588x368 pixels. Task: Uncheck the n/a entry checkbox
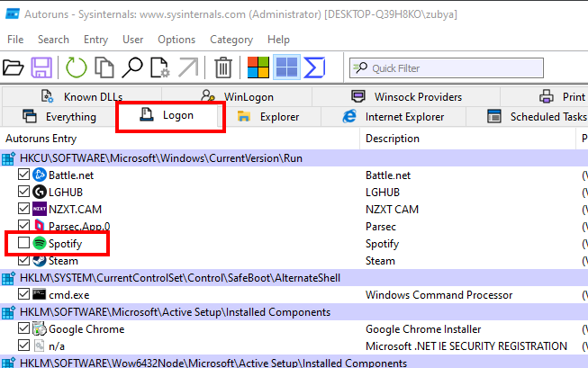pos(23,346)
